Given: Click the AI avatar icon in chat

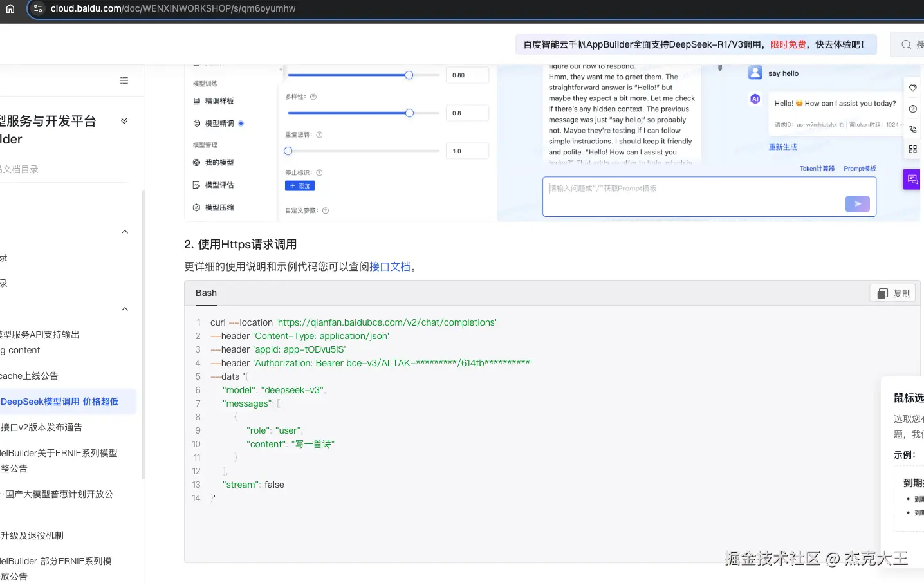Looking at the screenshot, I should pos(755,99).
